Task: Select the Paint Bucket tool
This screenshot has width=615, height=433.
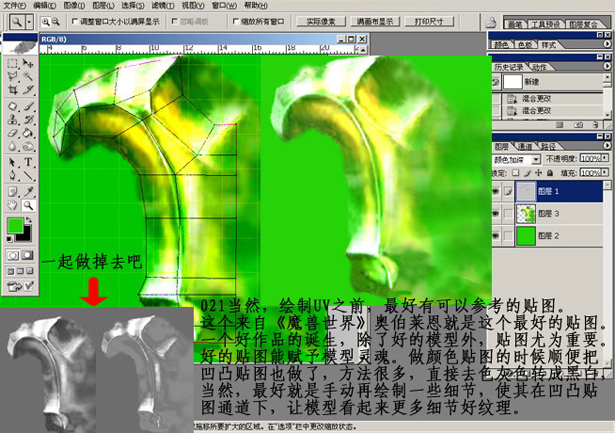Action: pyautogui.click(x=28, y=133)
